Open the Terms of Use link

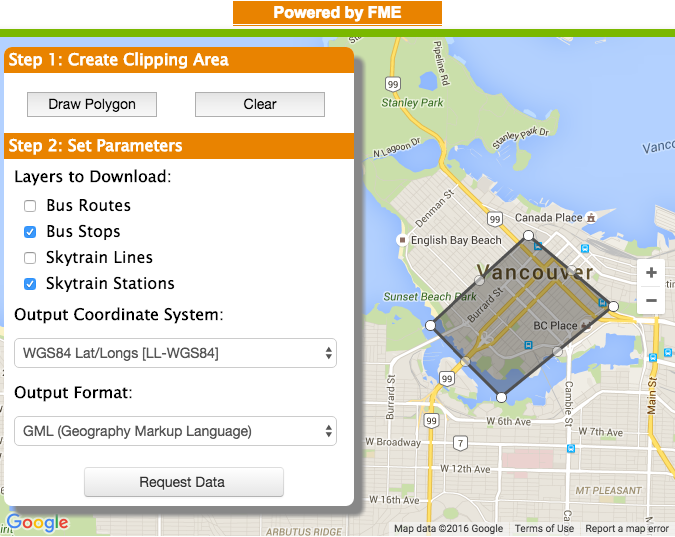[544, 529]
